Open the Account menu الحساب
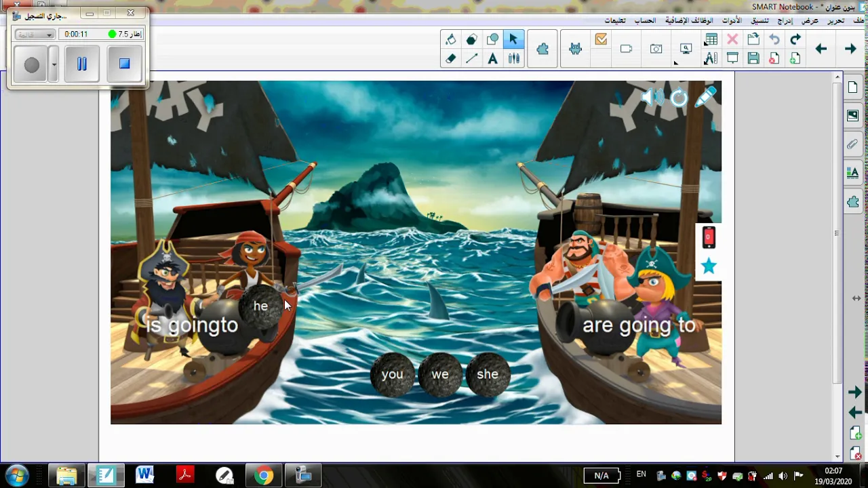The image size is (868, 488). coord(645,21)
